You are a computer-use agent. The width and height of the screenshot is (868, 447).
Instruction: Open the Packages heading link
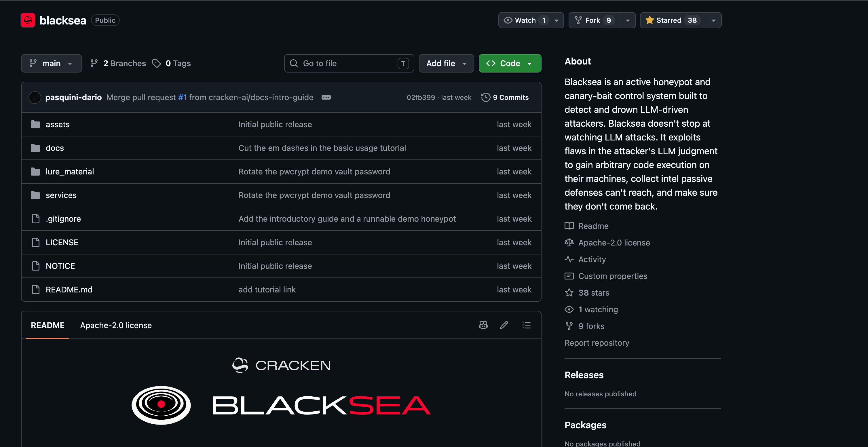coord(585,425)
